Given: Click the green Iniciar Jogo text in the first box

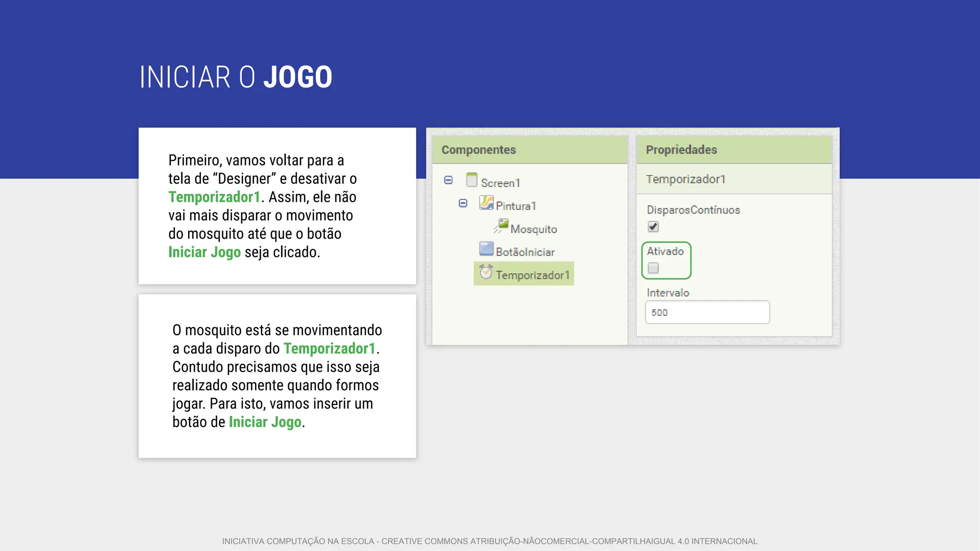Looking at the screenshot, I should (x=204, y=252).
